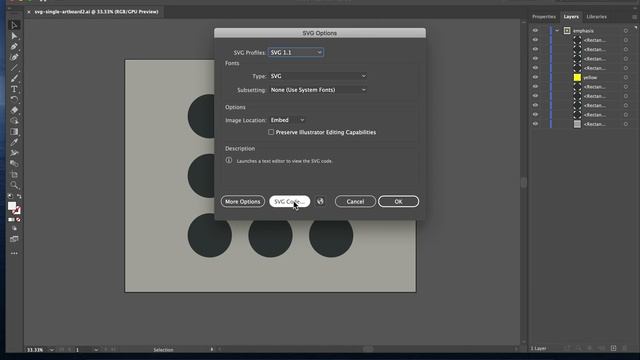Select the Paintbrush tool

click(14, 78)
